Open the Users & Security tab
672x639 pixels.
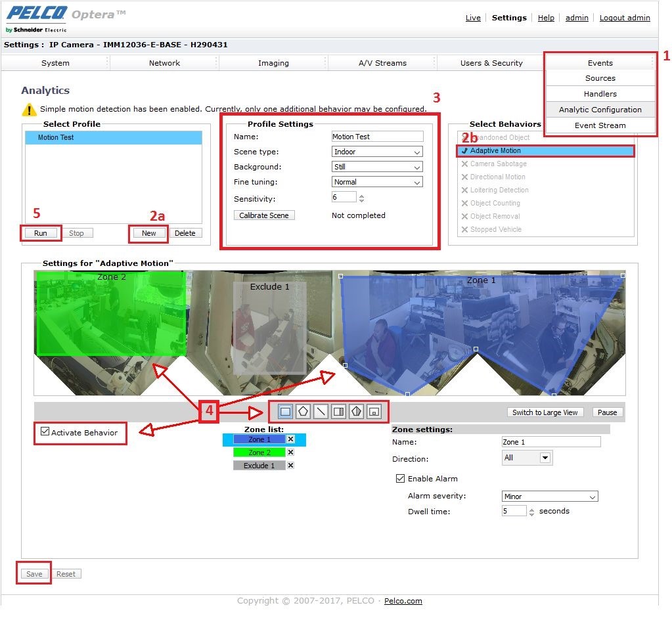[x=491, y=63]
